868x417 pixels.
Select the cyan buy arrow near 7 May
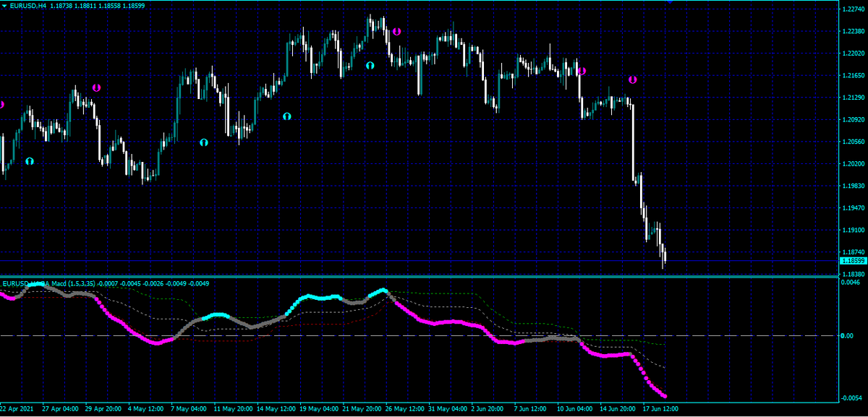point(204,142)
